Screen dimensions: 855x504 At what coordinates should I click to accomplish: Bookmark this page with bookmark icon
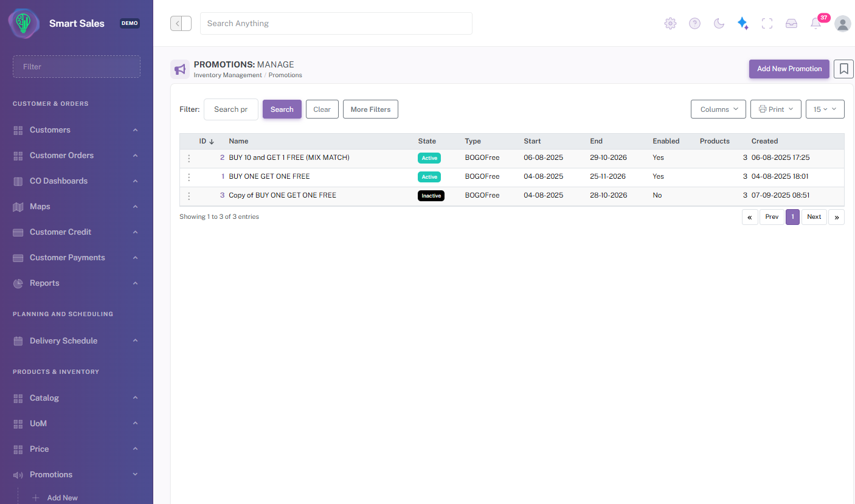click(x=843, y=69)
